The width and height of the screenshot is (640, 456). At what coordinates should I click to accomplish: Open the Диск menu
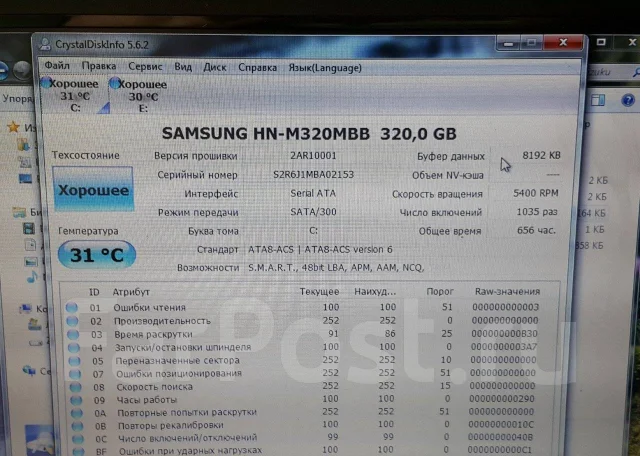pos(215,67)
